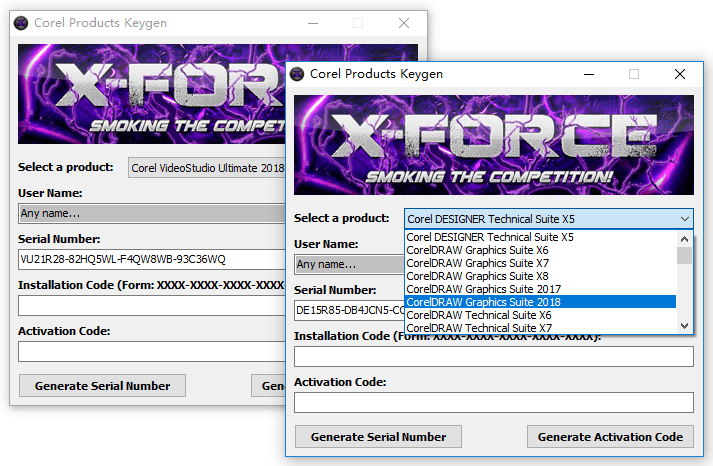Focus back window User Name field
Image resolution: width=713 pixels, height=466 pixels.
coord(152,213)
